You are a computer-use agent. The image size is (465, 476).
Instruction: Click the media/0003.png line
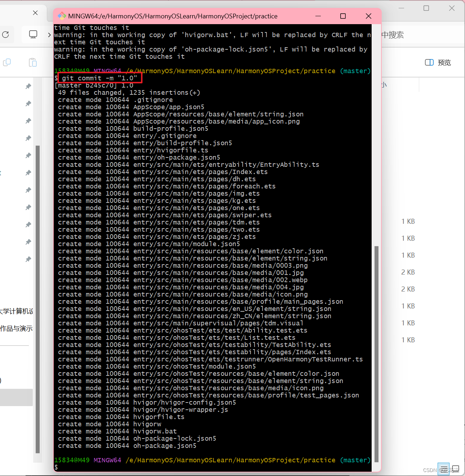[x=183, y=266]
